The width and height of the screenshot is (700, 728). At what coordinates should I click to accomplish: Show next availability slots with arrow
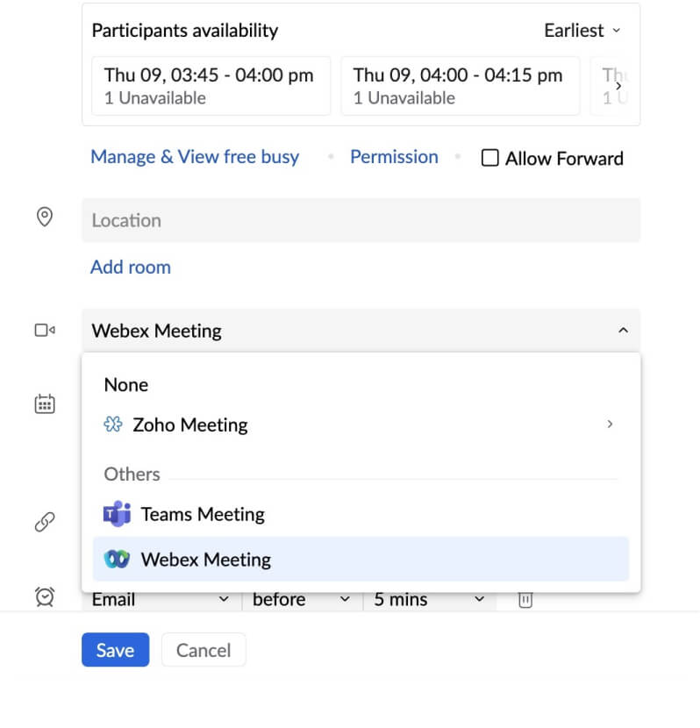tap(618, 86)
